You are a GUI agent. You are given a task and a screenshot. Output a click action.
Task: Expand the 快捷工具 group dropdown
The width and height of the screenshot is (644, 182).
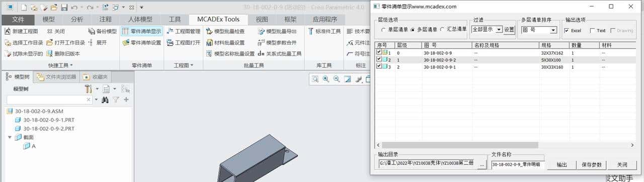click(x=60, y=65)
